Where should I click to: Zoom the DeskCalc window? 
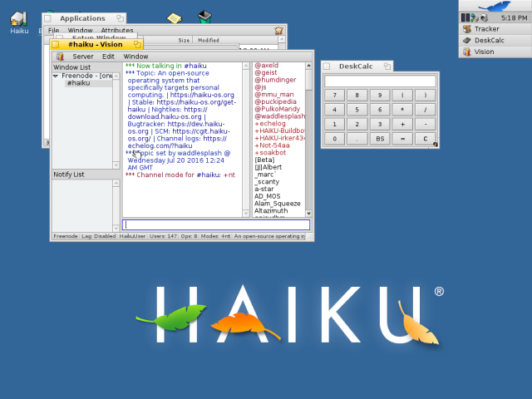(x=387, y=66)
